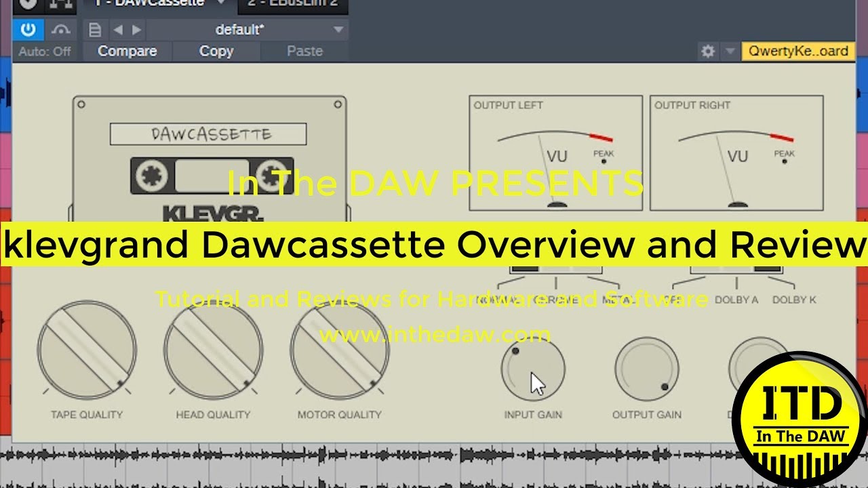Select the DOLBY K noise reduction option
Viewport: 868px width, 488px height.
point(794,300)
